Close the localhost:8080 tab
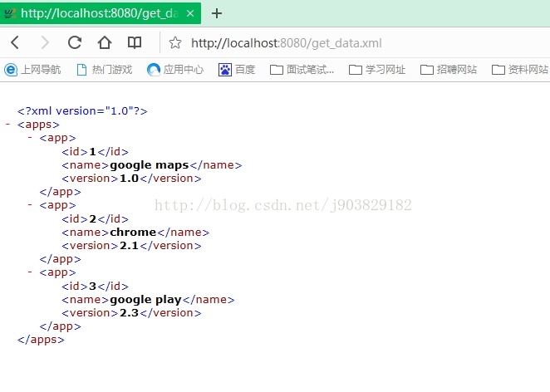This screenshot has height=392, width=550. point(190,13)
